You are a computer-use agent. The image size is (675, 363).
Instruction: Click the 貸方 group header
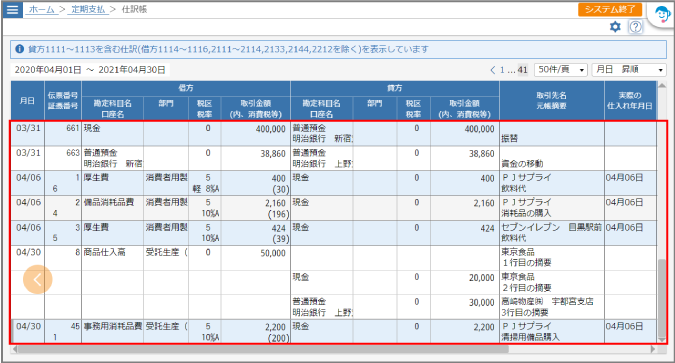click(x=395, y=88)
